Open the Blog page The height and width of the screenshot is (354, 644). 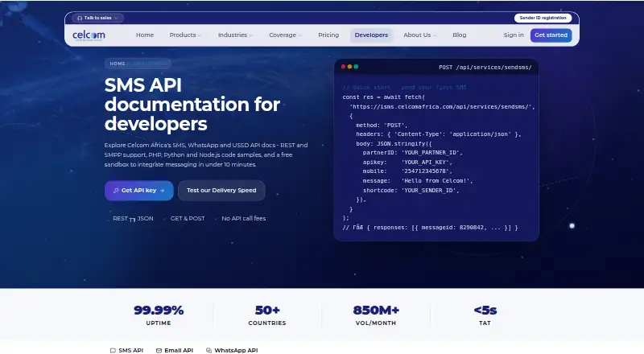click(459, 35)
